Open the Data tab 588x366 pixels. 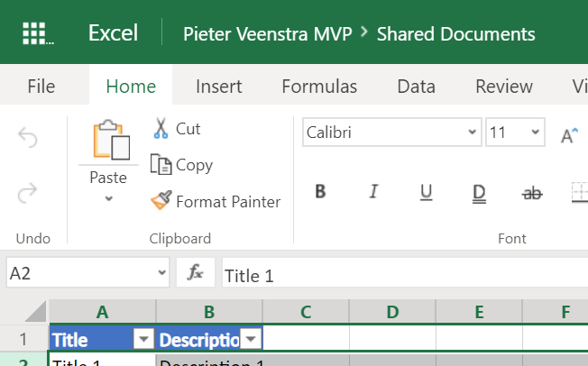tap(417, 87)
